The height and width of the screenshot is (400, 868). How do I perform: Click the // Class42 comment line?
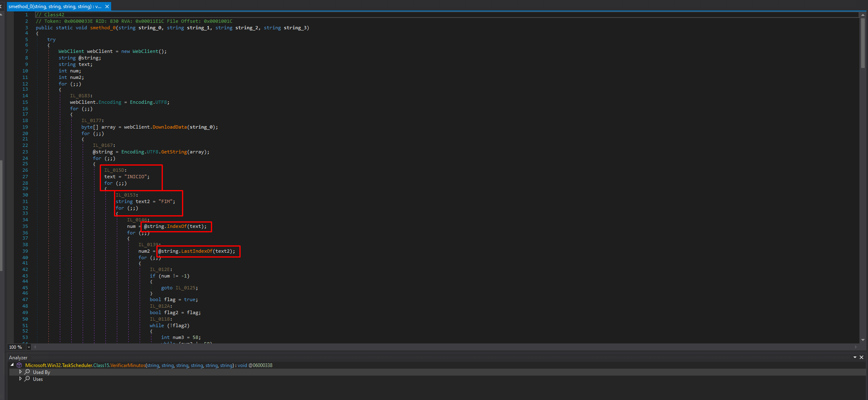[50, 15]
